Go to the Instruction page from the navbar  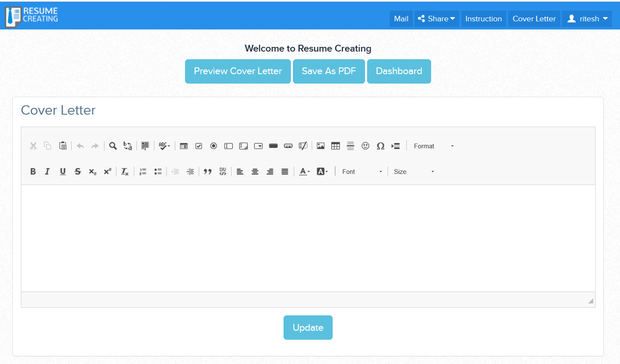[484, 18]
